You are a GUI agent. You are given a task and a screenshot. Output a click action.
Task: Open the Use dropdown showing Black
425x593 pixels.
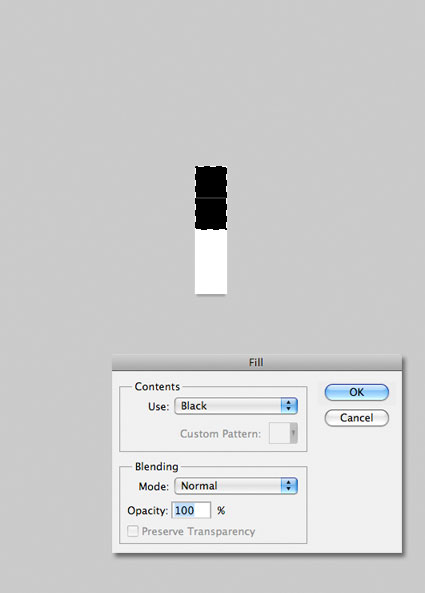tap(236, 406)
